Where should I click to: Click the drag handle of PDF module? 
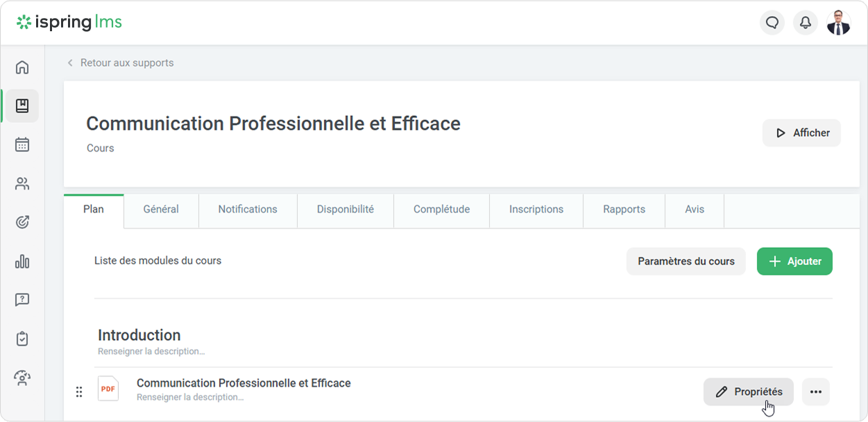(79, 392)
